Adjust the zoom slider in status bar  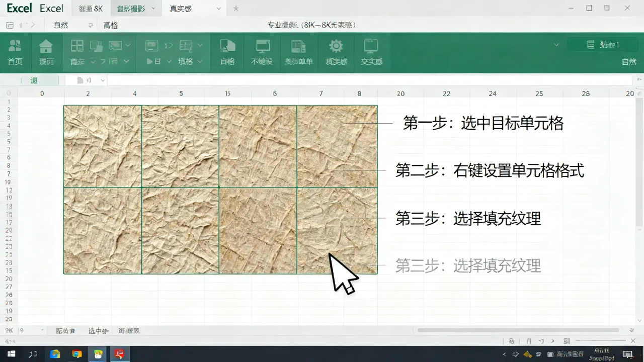(601, 341)
